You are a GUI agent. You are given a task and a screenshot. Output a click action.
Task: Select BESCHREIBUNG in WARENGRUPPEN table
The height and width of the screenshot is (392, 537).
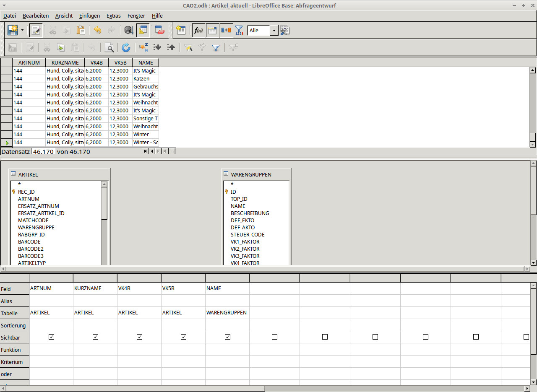coord(250,213)
